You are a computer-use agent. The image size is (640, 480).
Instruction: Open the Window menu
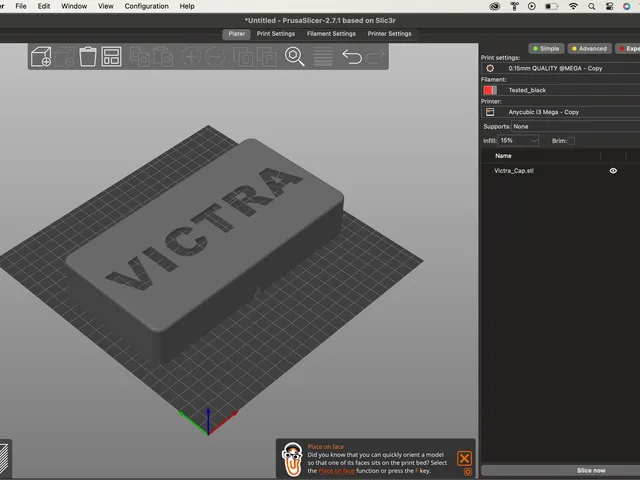pyautogui.click(x=74, y=6)
